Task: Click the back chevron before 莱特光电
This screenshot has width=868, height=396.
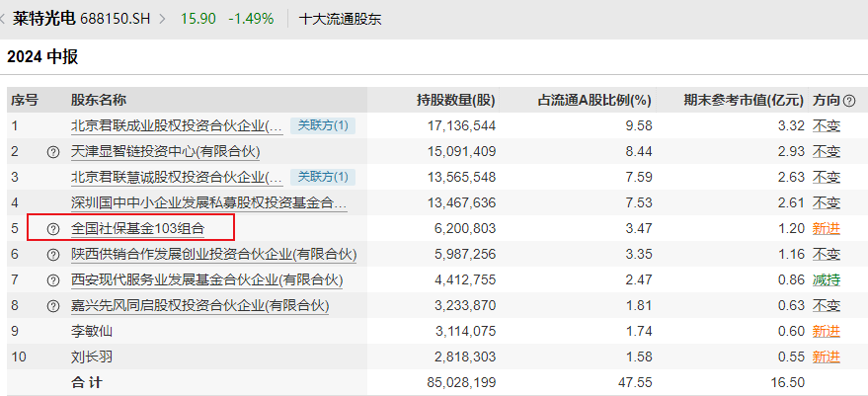Action: click(x=4, y=19)
